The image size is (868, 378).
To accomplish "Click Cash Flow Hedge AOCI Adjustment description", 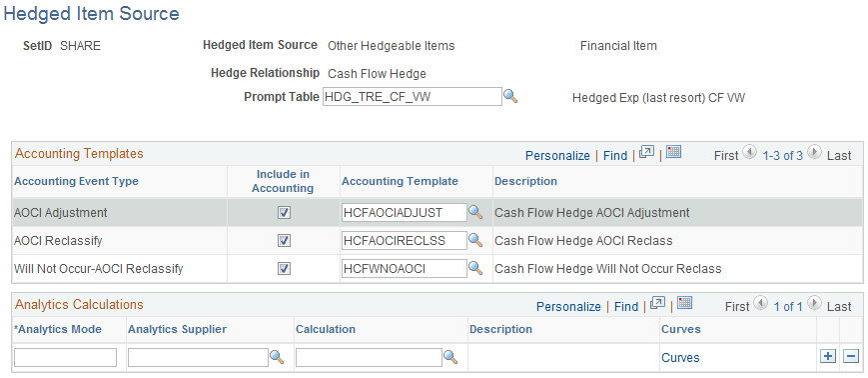I will coord(591,213).
